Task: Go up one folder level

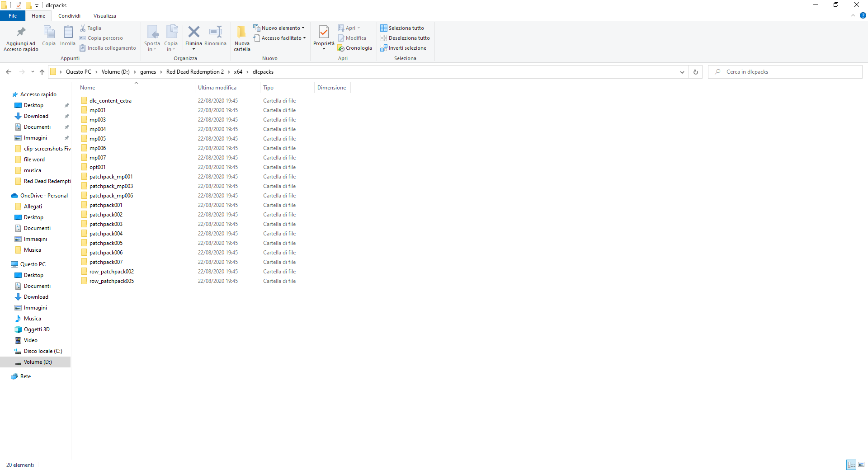Action: [42, 72]
